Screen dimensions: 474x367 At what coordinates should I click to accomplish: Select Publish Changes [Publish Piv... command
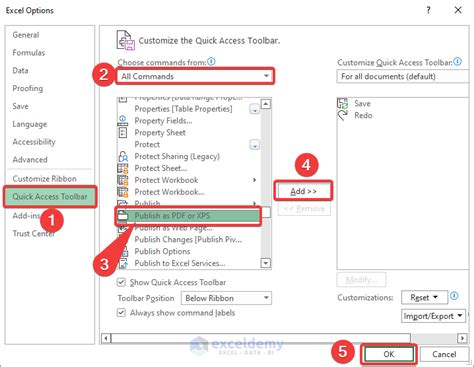click(x=188, y=240)
